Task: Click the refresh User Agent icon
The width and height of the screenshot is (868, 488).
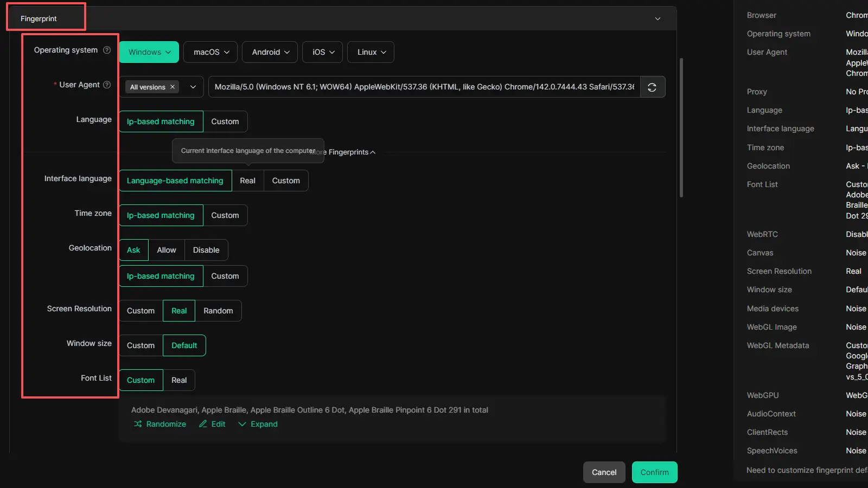Action: click(652, 87)
